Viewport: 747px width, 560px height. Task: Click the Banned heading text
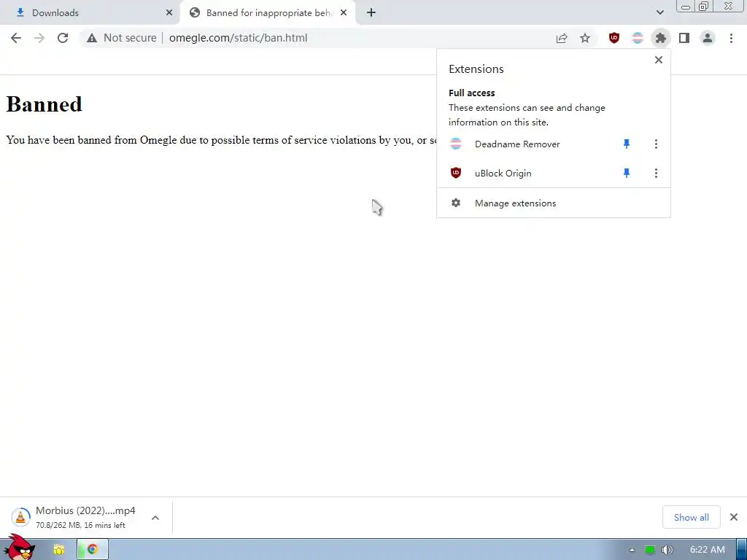pyautogui.click(x=44, y=104)
